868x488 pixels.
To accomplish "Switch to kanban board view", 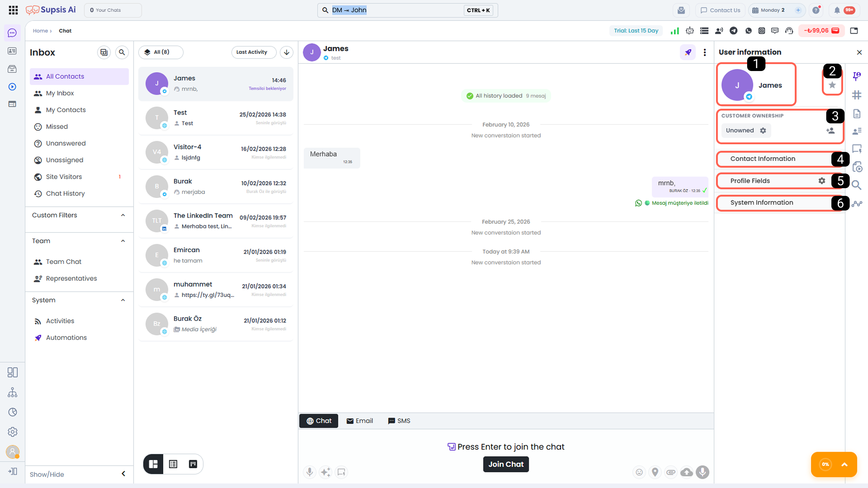I will tap(193, 464).
